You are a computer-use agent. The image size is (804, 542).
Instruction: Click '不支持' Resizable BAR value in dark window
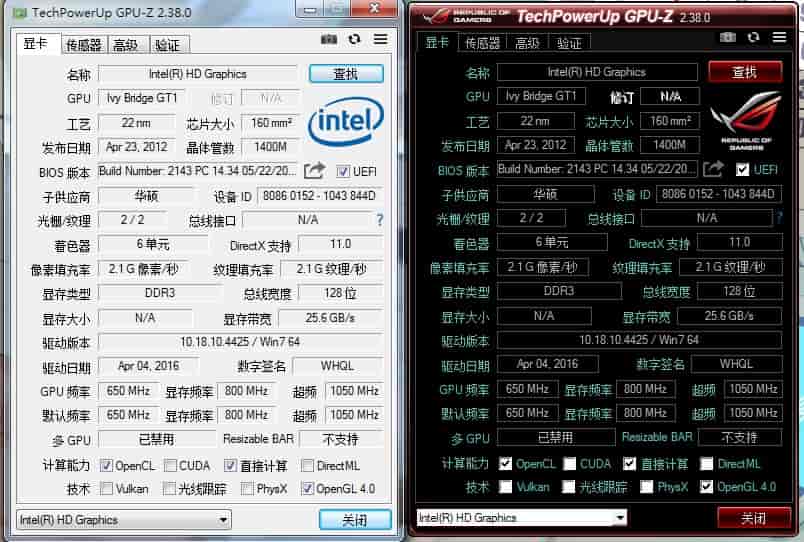740,437
